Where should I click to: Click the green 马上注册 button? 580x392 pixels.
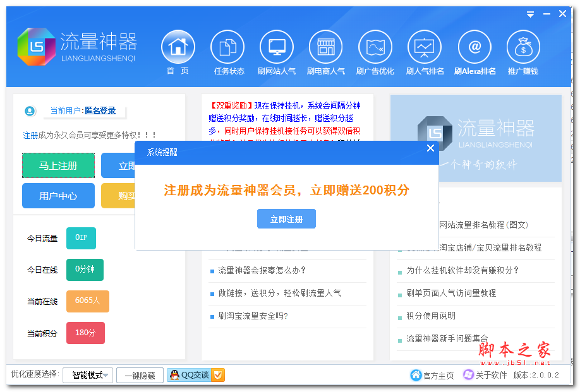[58, 165]
